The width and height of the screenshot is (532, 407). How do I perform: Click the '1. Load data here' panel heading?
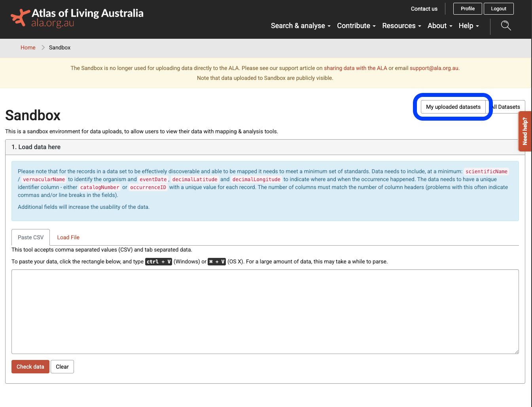coord(265,147)
